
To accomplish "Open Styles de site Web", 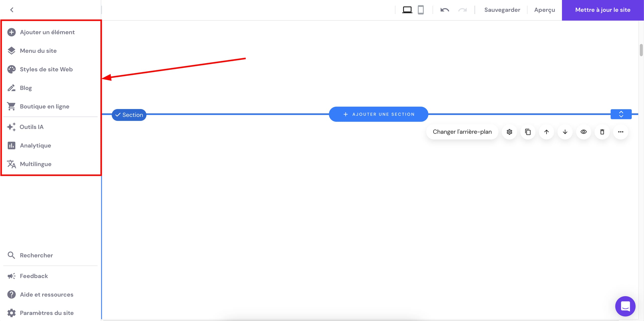I will 46,69.
